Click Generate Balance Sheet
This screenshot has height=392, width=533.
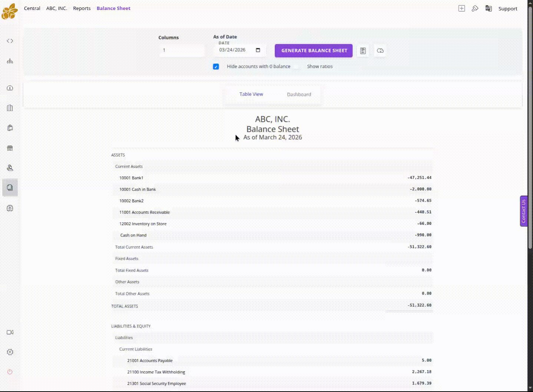(x=313, y=50)
